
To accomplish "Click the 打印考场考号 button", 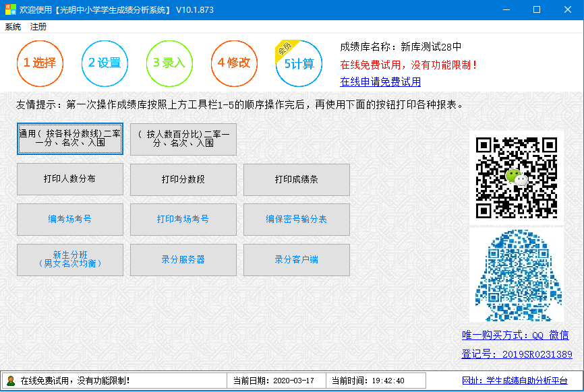I will pos(183,220).
